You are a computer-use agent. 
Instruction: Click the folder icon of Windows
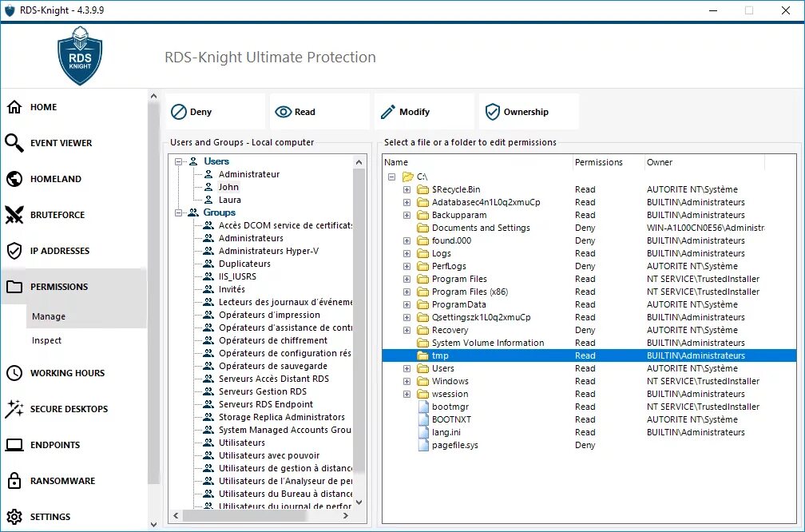[x=422, y=381]
